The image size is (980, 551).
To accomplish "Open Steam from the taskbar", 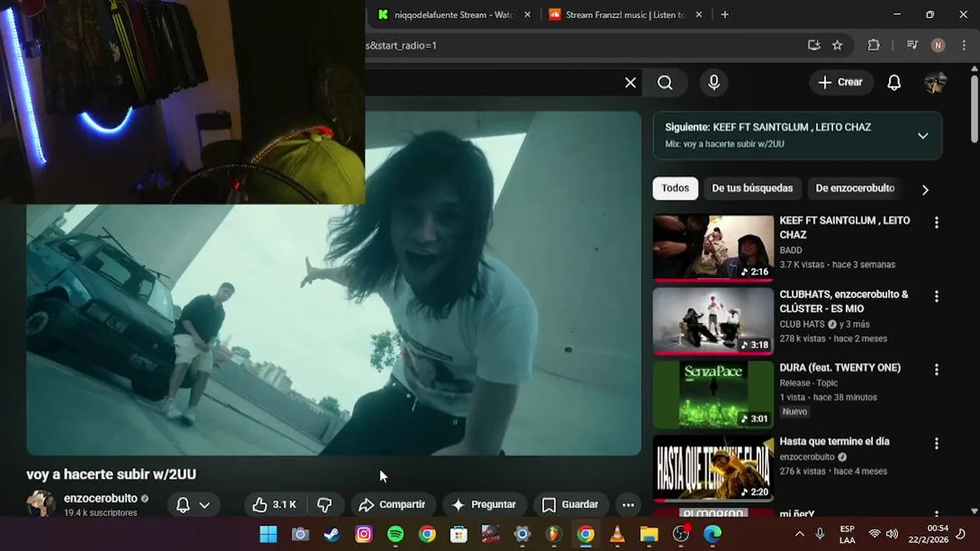I will click(332, 534).
